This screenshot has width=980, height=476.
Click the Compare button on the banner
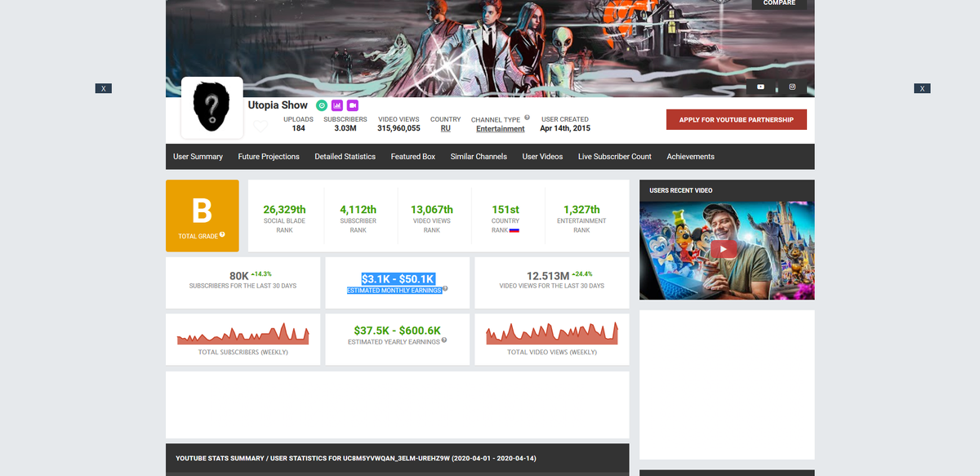pyautogui.click(x=779, y=3)
